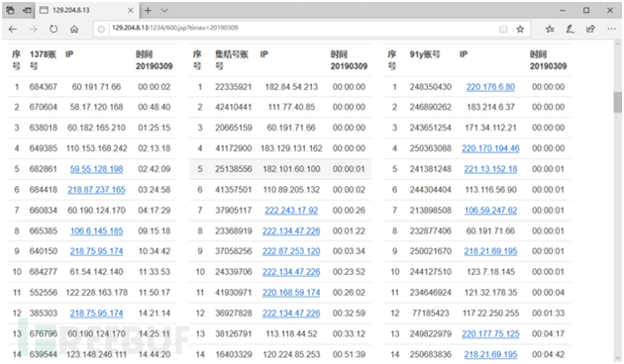Add page to favorites with star icon
624x364 pixels.
click(520, 29)
